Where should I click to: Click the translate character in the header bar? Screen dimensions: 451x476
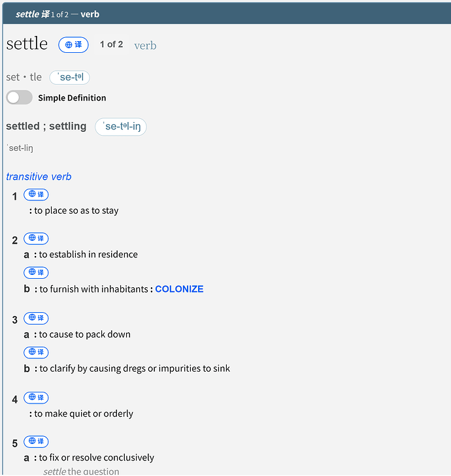pos(46,14)
